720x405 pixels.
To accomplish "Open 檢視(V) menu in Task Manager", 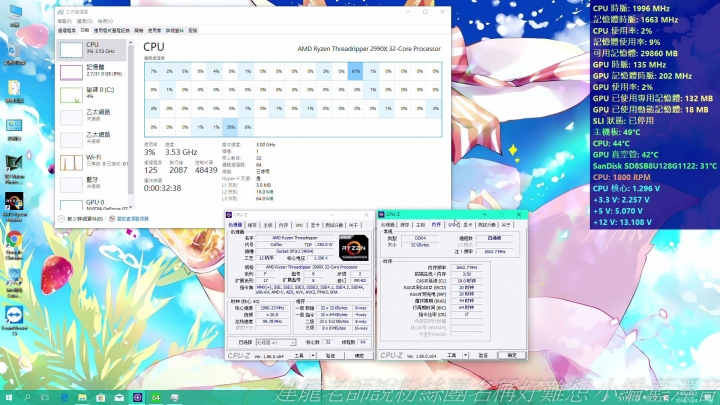I will pos(105,21).
